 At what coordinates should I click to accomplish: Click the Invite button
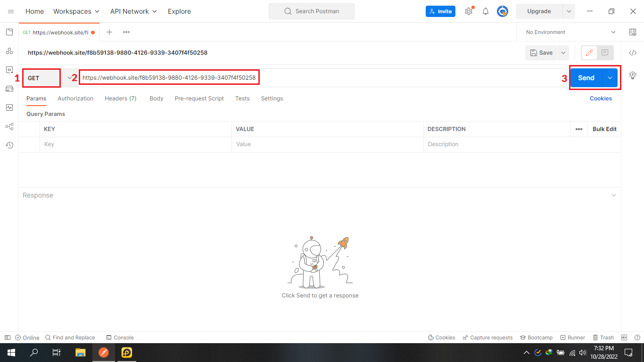(x=440, y=11)
